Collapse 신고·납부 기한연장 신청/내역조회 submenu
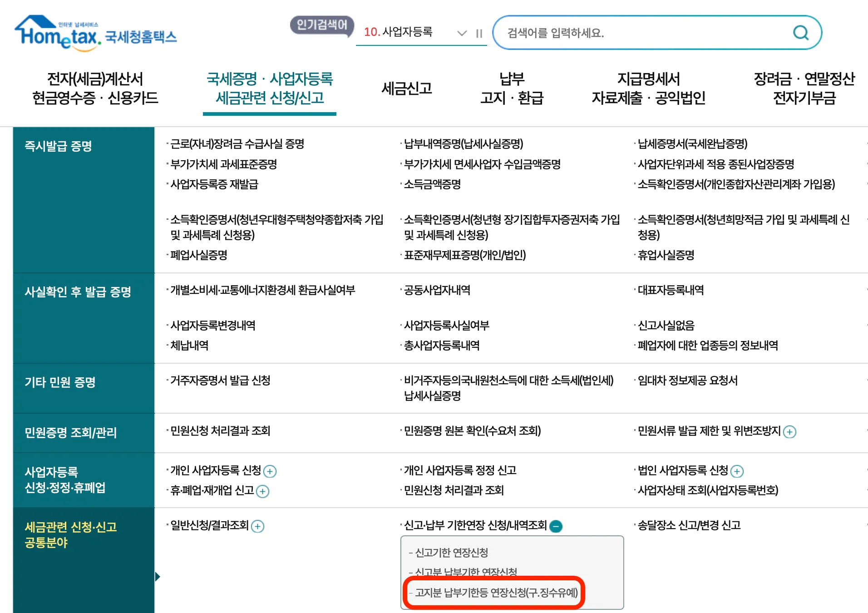Viewport: 868px width, 613px height. pyautogui.click(x=556, y=526)
